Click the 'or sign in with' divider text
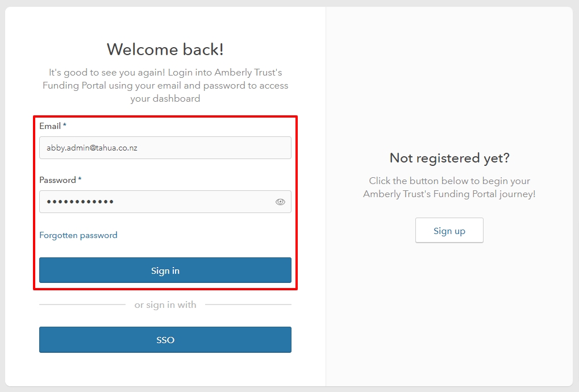This screenshot has width=579, height=392. [x=165, y=305]
